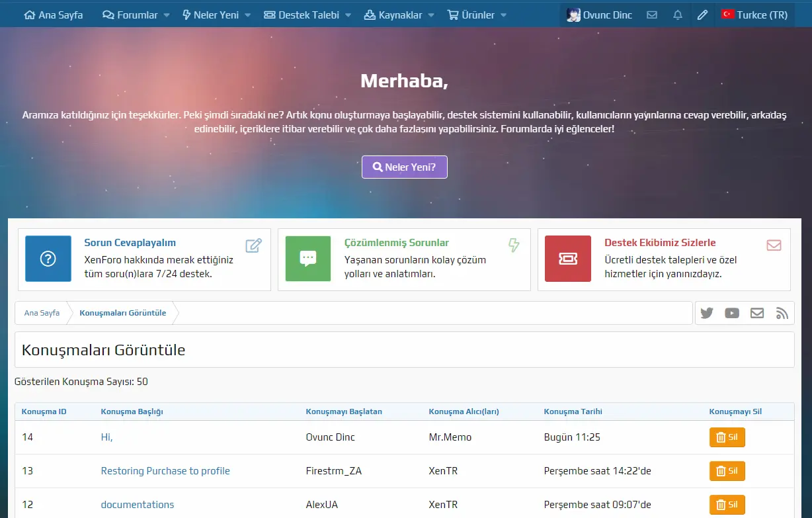This screenshot has height=518, width=812.
Task: Open the Restoring Purchase to profile conversation
Action: click(165, 471)
